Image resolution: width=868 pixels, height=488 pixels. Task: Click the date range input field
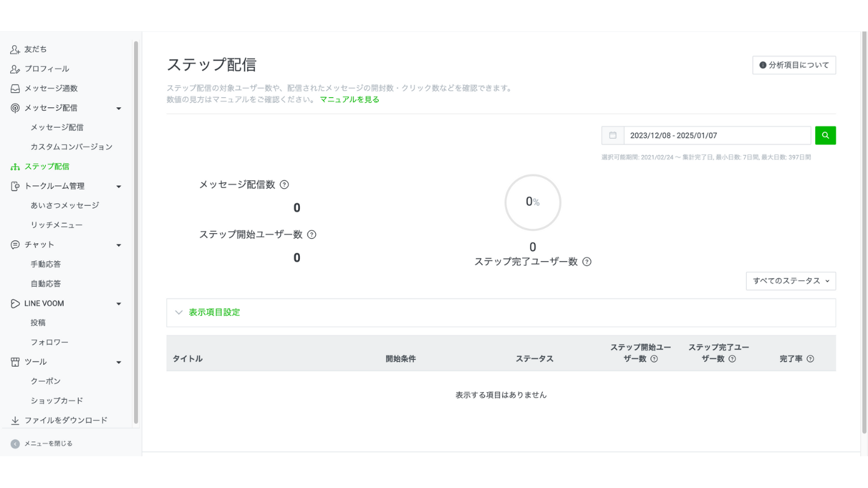click(x=717, y=135)
